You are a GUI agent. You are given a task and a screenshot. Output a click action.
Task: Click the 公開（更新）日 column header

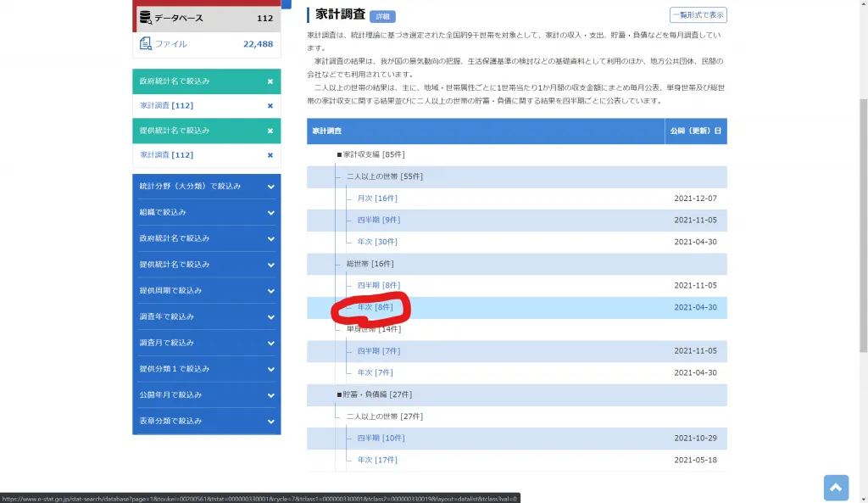click(x=696, y=131)
